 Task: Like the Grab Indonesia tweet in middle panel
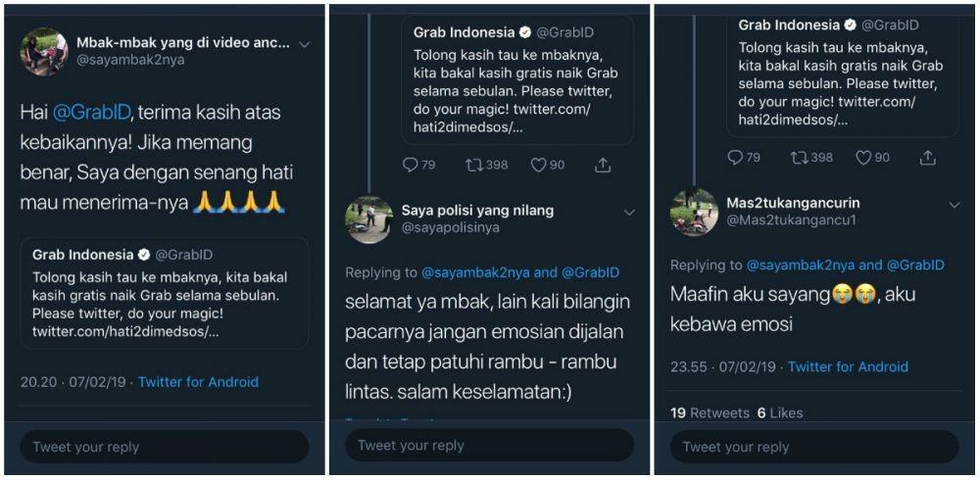click(x=538, y=165)
